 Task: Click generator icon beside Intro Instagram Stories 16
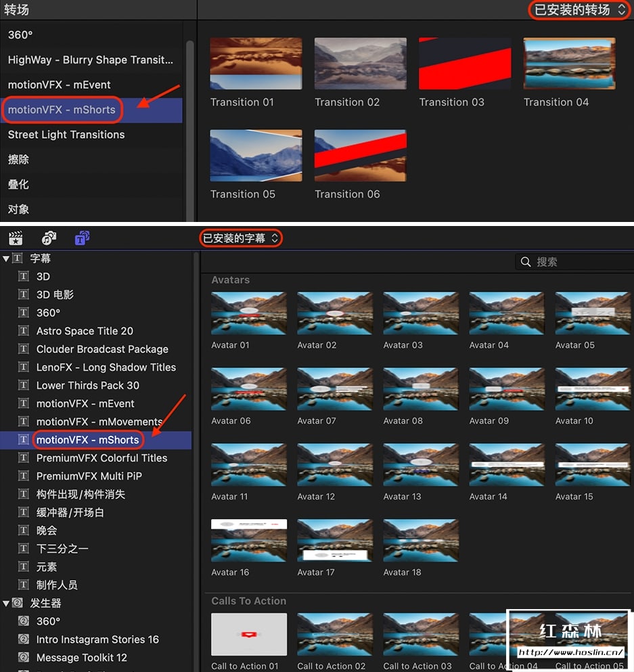point(24,640)
